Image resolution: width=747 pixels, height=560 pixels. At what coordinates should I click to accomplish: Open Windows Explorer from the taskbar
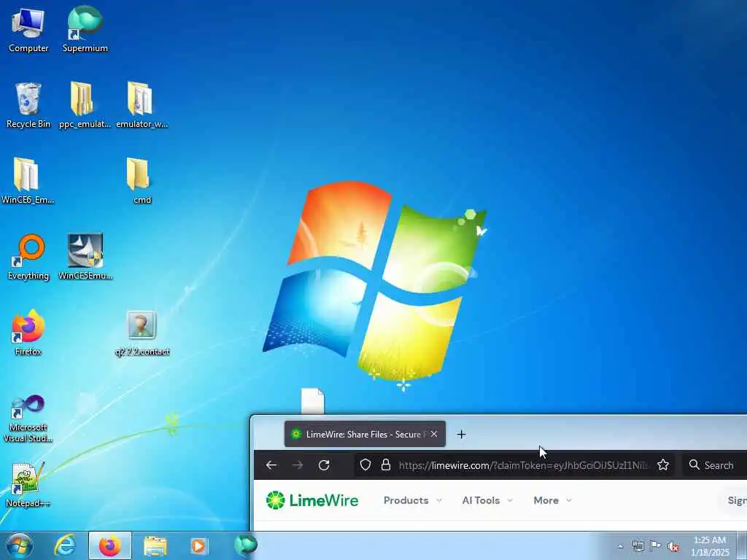155,546
